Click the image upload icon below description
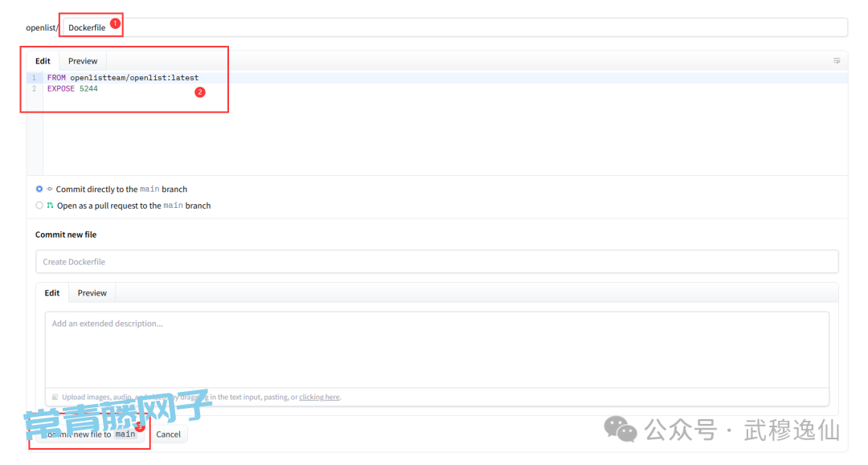The image size is (868, 465). 55,397
